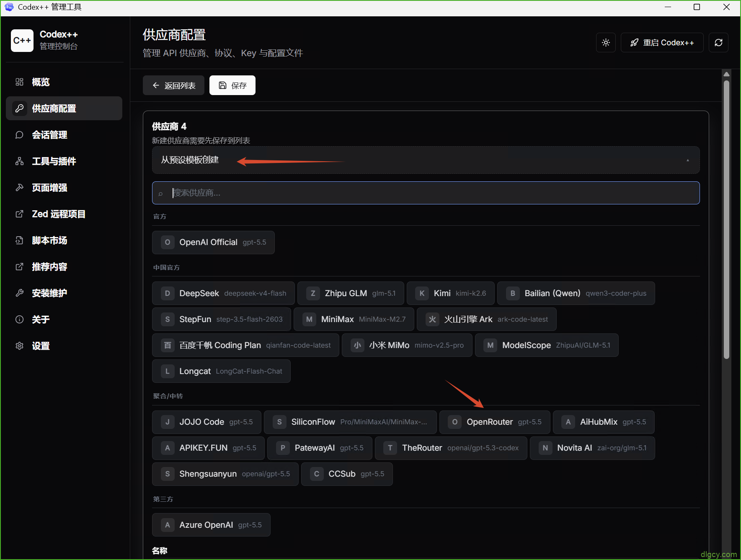Open Zed 远程项目 in the sidebar
741x560 pixels.
[x=64, y=214]
